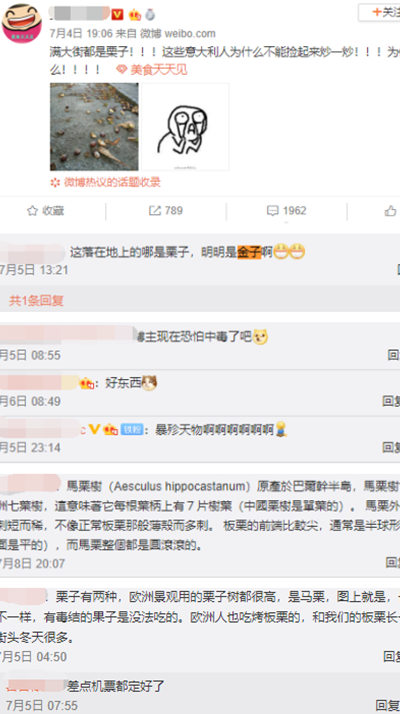The height and width of the screenshot is (714, 400).
Task: Follow the user with +关注 button
Action: click(x=382, y=12)
